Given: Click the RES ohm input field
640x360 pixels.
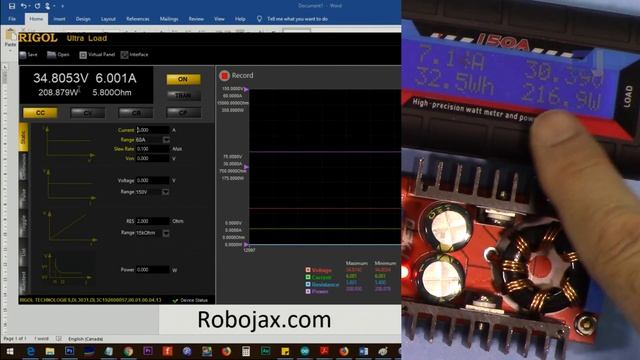Looking at the screenshot, I should 152,221.
